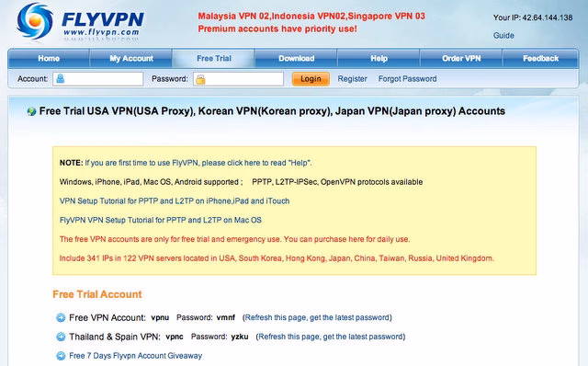Click Refresh link in the Thailand & Spain VPN row
The width and height of the screenshot is (588, 366).
[x=331, y=337]
